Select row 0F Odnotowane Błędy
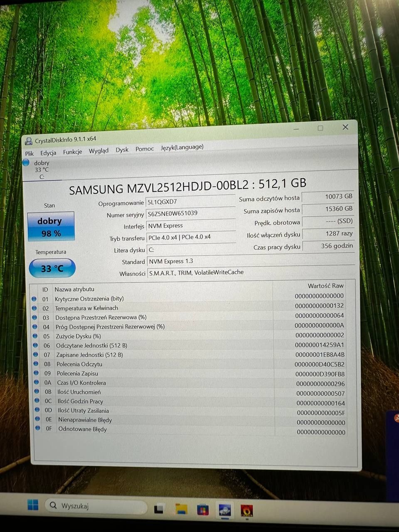Screen dimensions: 399x532 point(191,431)
